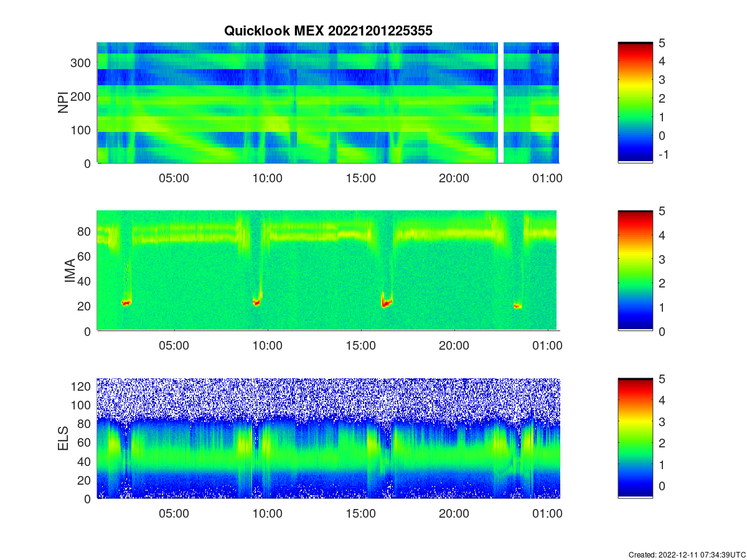This screenshot has width=747, height=560.
Task: Click the white data gap in NPI plot
Action: tap(500, 103)
